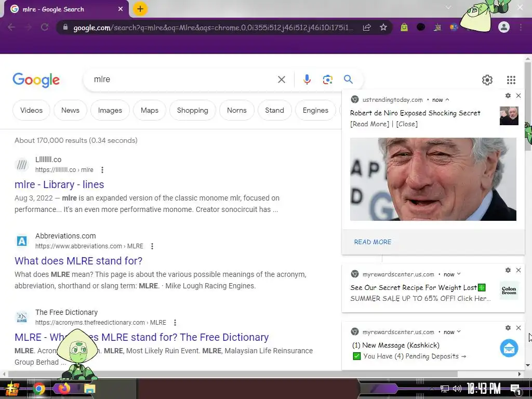Click the Google logo
The image size is (532, 399).
(x=36, y=80)
